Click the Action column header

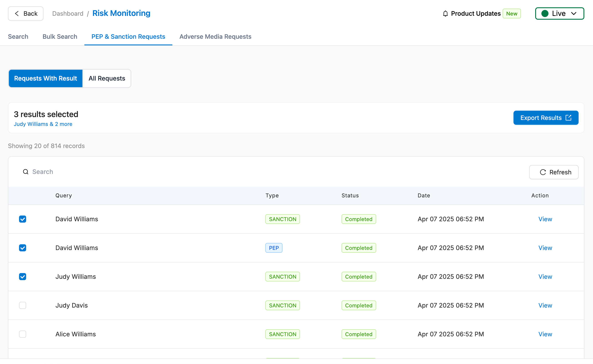click(540, 195)
